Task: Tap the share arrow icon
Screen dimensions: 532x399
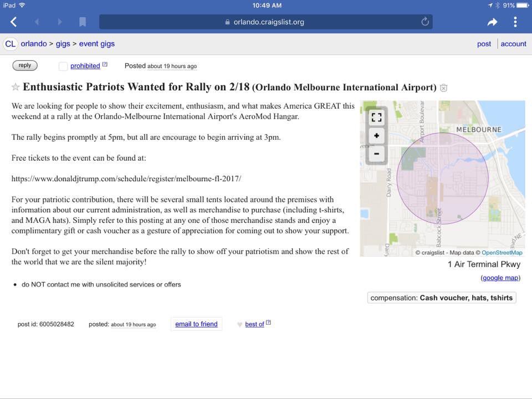Action: coord(492,22)
